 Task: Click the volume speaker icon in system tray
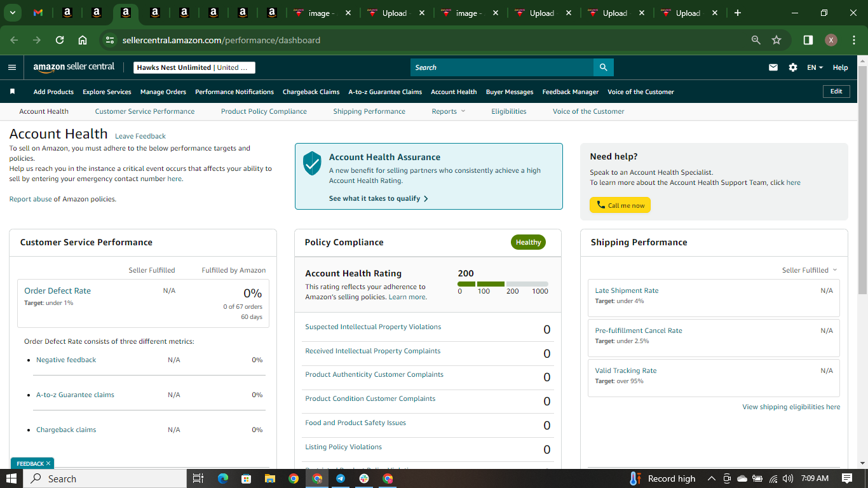[x=788, y=478]
